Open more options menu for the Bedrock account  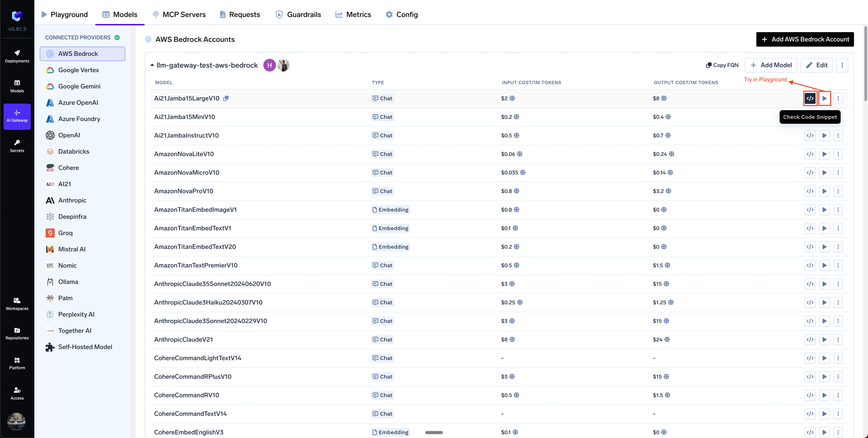pos(842,65)
